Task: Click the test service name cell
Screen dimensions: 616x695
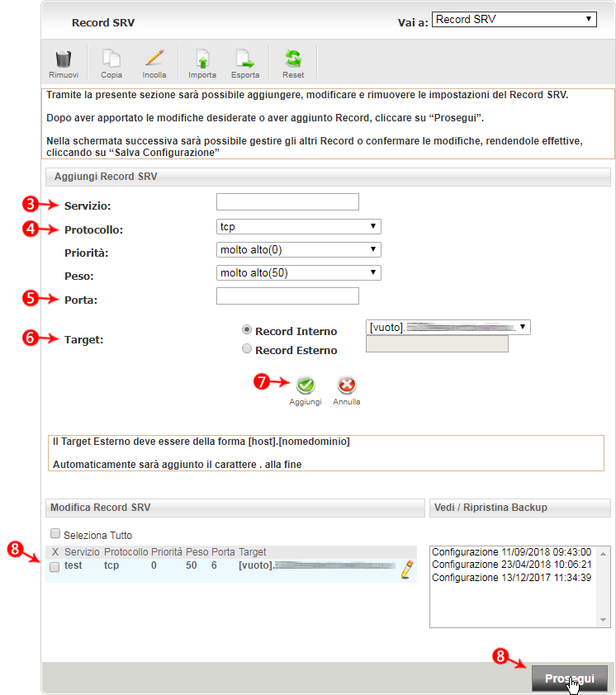Action: pyautogui.click(x=73, y=565)
